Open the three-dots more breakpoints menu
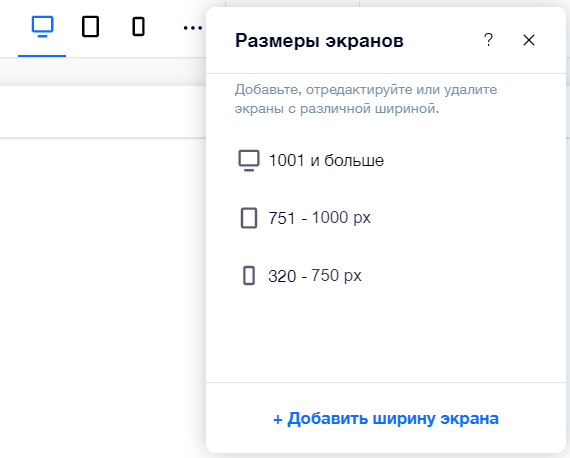570x458 pixels. tap(193, 28)
